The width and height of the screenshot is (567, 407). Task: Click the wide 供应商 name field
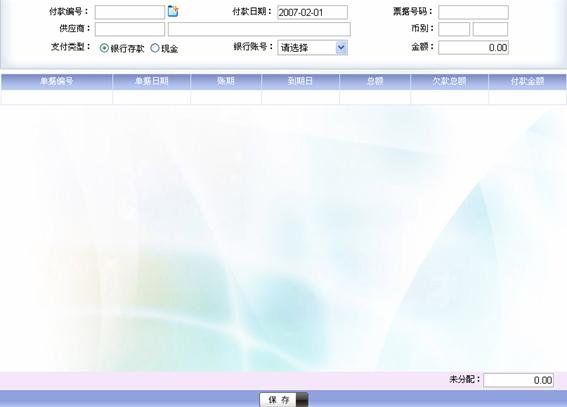(x=259, y=29)
